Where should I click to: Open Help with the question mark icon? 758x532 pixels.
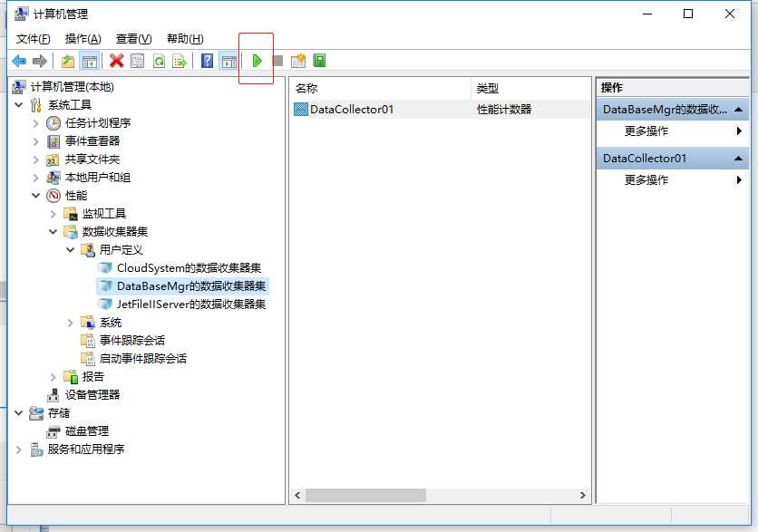click(x=207, y=61)
